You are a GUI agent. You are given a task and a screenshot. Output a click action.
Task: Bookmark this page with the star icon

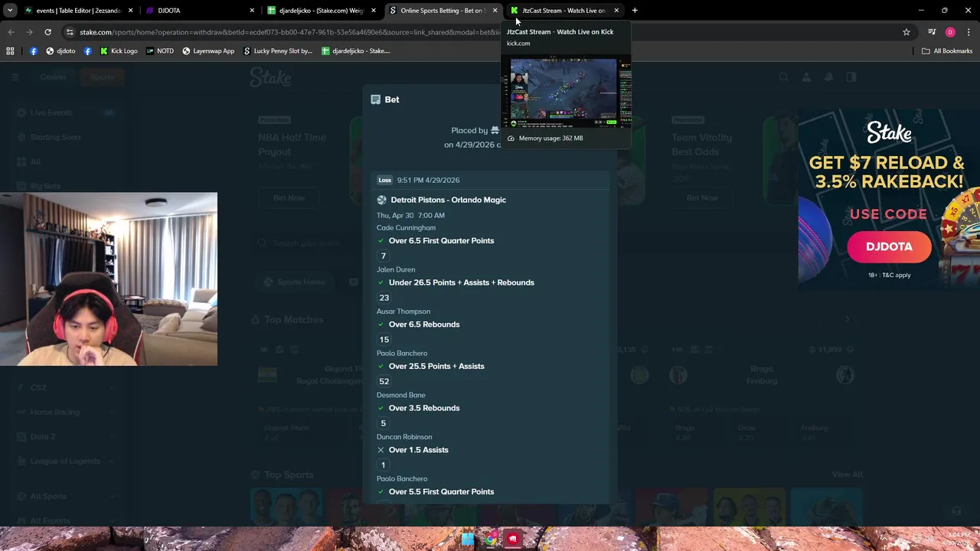pos(906,32)
